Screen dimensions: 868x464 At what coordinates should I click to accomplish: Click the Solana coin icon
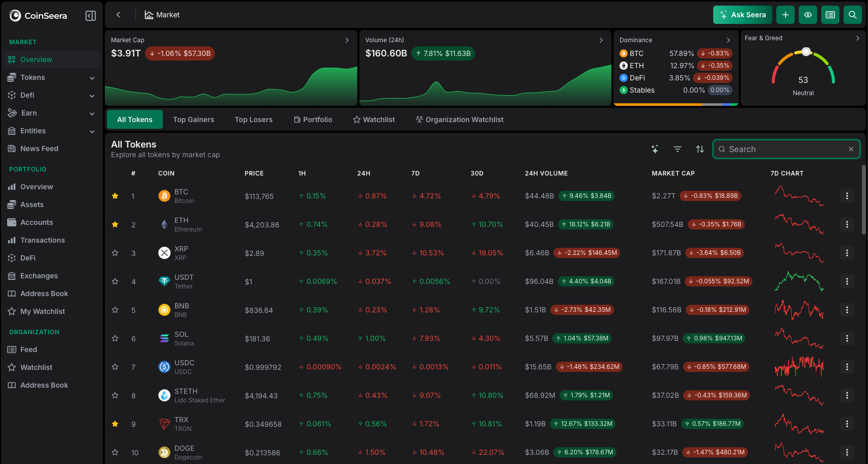point(164,338)
